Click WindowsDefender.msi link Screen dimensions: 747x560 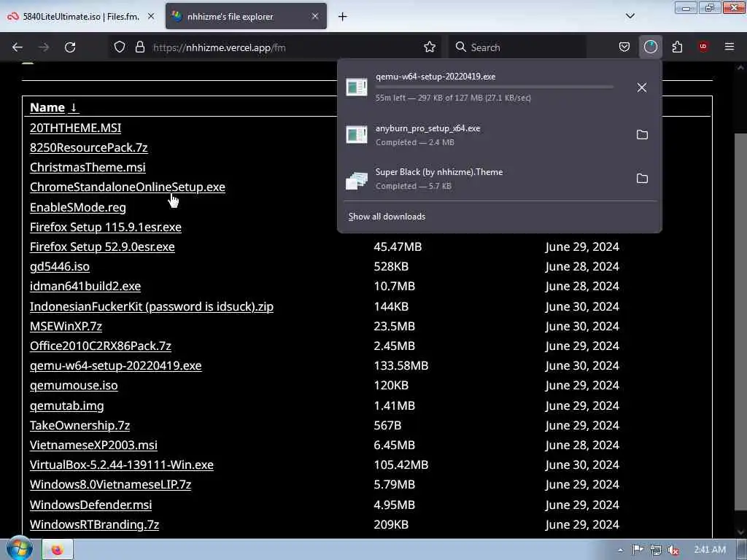90,505
